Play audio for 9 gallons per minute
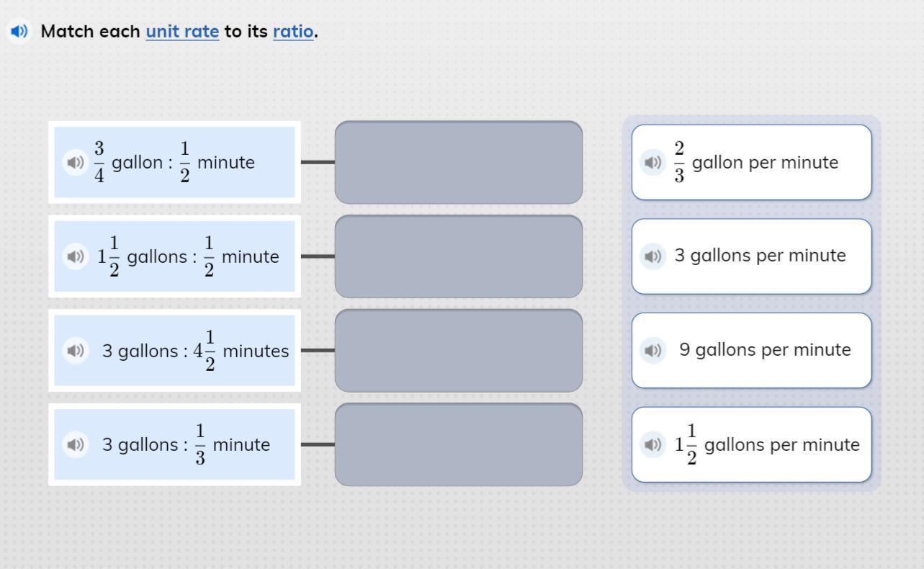This screenshot has width=924, height=569. pyautogui.click(x=652, y=350)
